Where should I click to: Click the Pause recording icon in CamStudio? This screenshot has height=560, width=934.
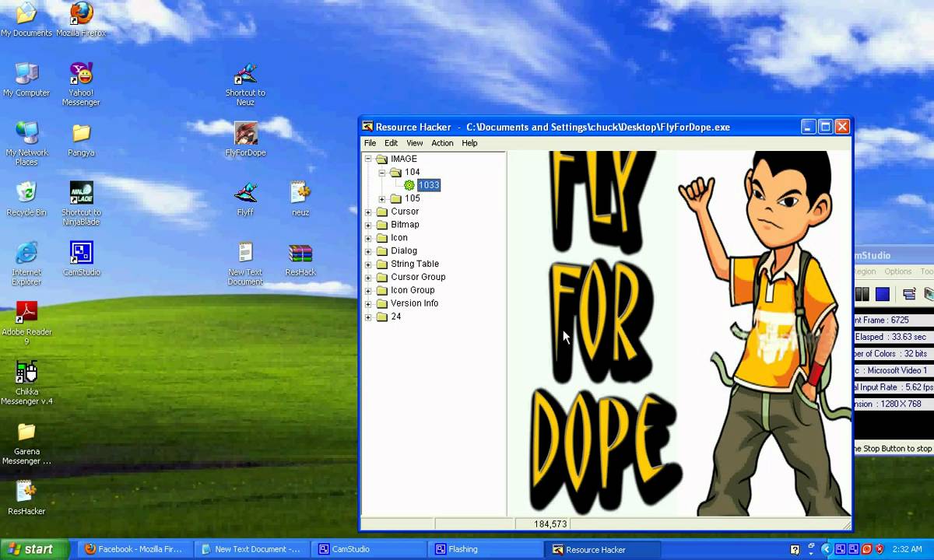click(x=862, y=294)
